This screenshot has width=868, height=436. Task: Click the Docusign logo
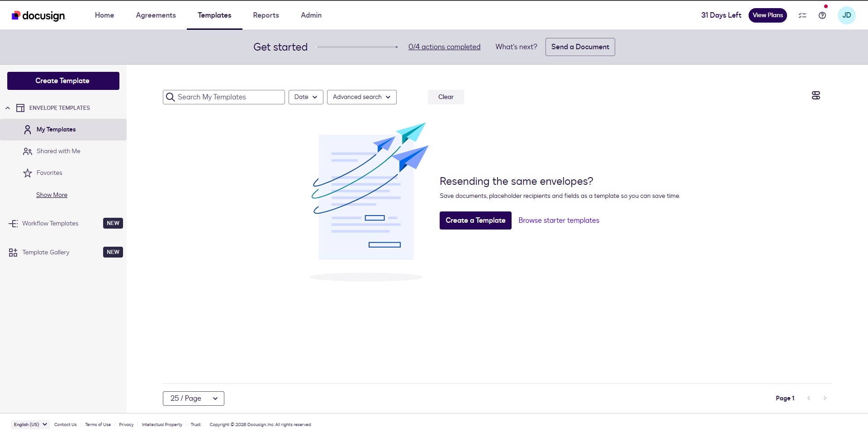pyautogui.click(x=38, y=15)
